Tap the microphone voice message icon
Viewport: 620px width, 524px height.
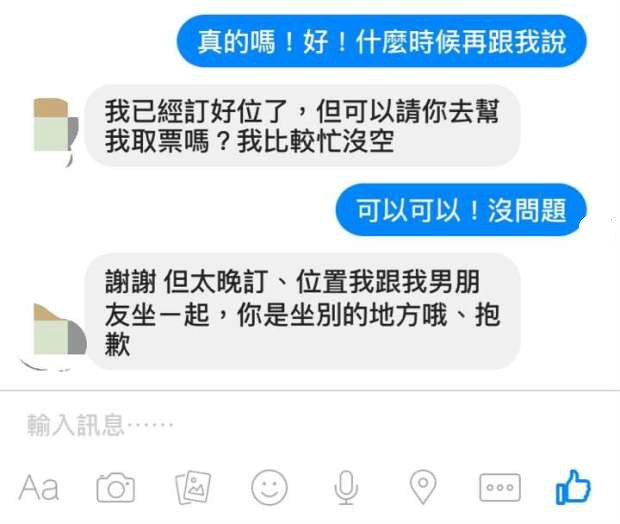pos(346,488)
